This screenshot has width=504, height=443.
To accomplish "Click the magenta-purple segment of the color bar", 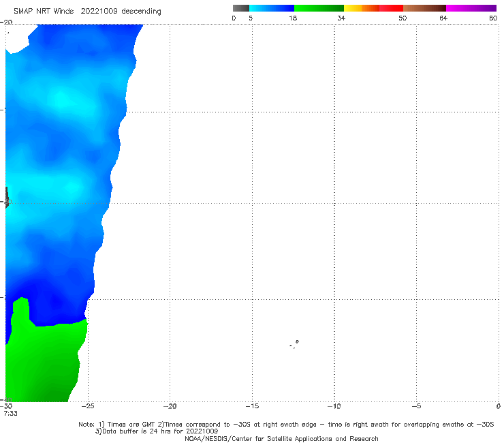I will pos(471,8).
